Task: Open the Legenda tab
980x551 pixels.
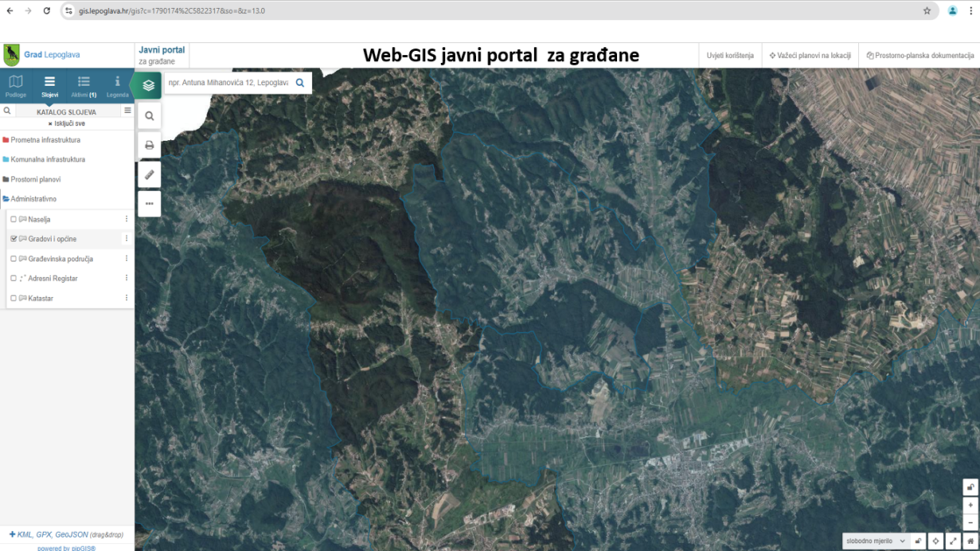Action: point(117,86)
